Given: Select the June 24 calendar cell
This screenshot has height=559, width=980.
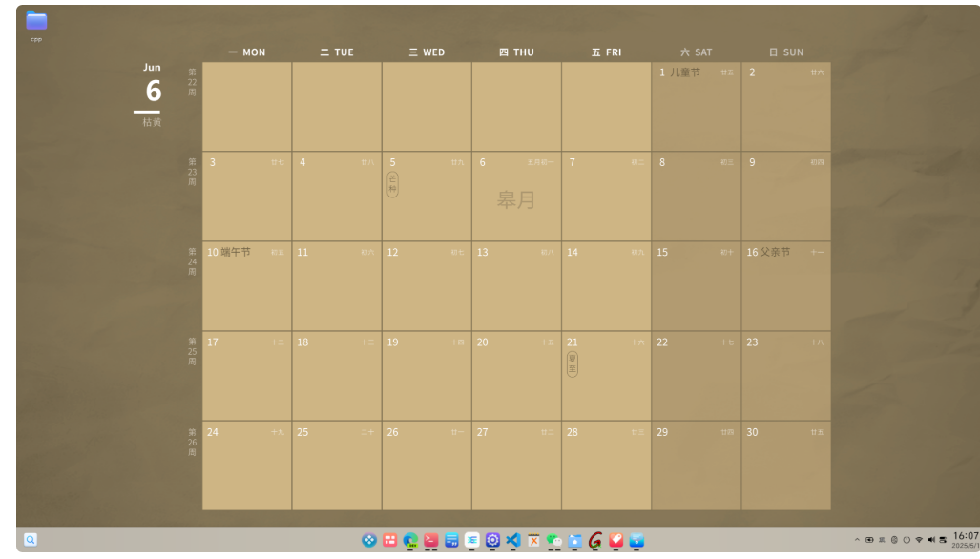Looking at the screenshot, I should click(247, 466).
